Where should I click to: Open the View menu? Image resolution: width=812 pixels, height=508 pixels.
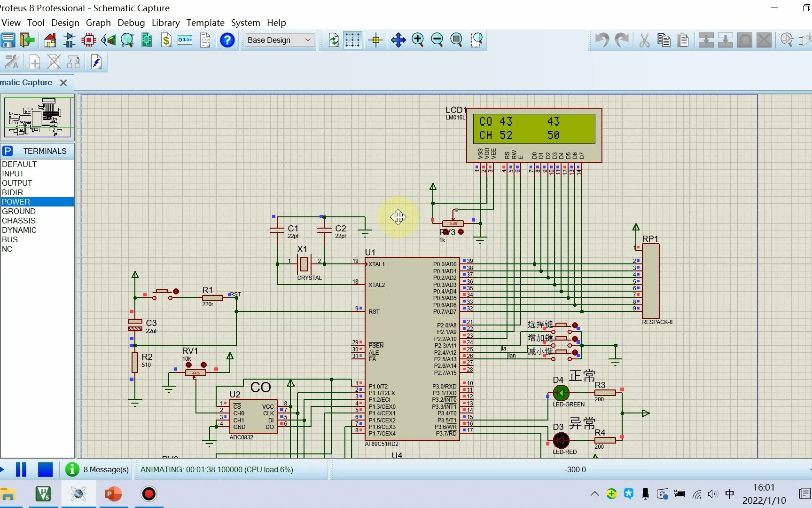pyautogui.click(x=11, y=23)
